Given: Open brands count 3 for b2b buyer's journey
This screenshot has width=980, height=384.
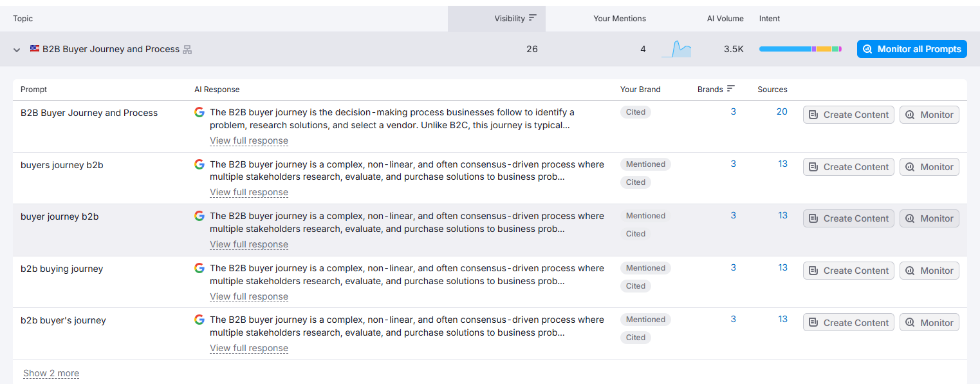Looking at the screenshot, I should (733, 319).
